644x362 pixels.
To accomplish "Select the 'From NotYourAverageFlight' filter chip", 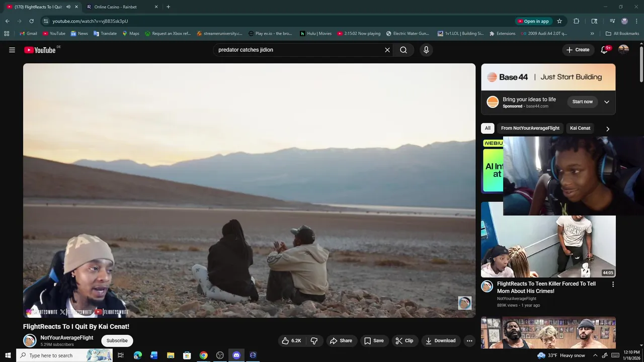I will point(530,128).
